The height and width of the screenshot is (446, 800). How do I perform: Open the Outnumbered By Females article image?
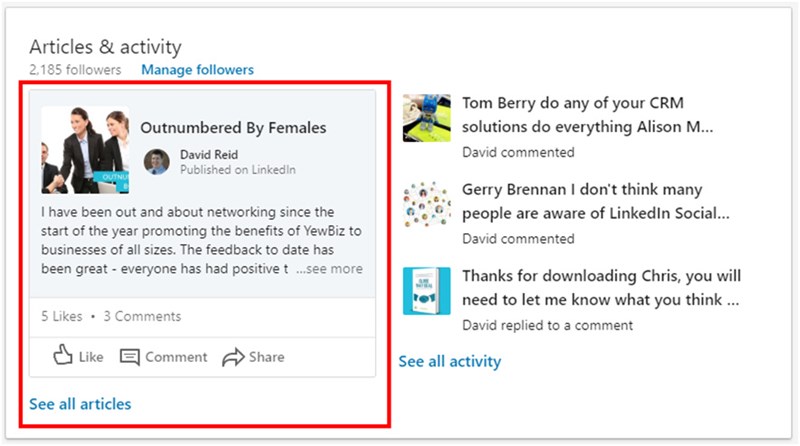tap(85, 149)
